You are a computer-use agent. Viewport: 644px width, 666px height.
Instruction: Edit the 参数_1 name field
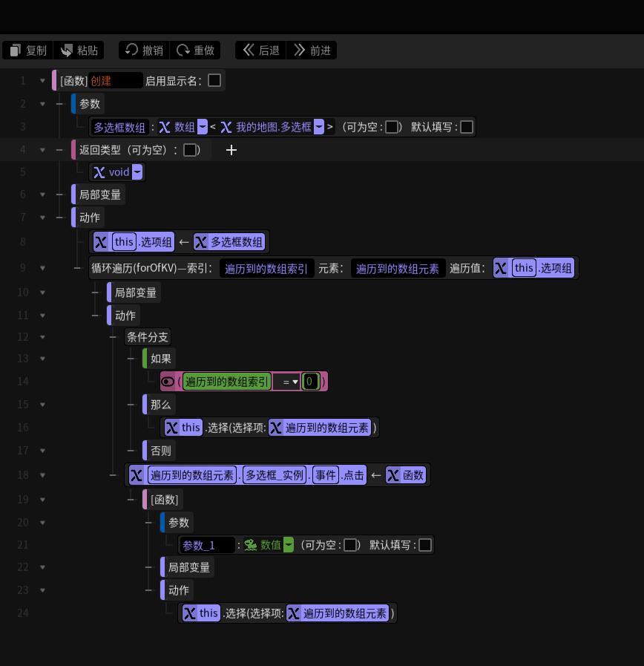click(x=207, y=545)
